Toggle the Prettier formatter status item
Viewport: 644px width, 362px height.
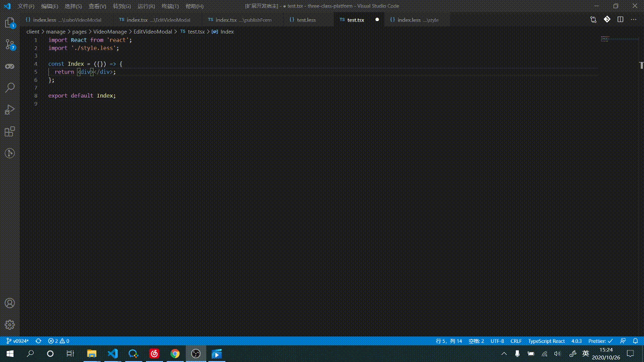[x=601, y=341]
